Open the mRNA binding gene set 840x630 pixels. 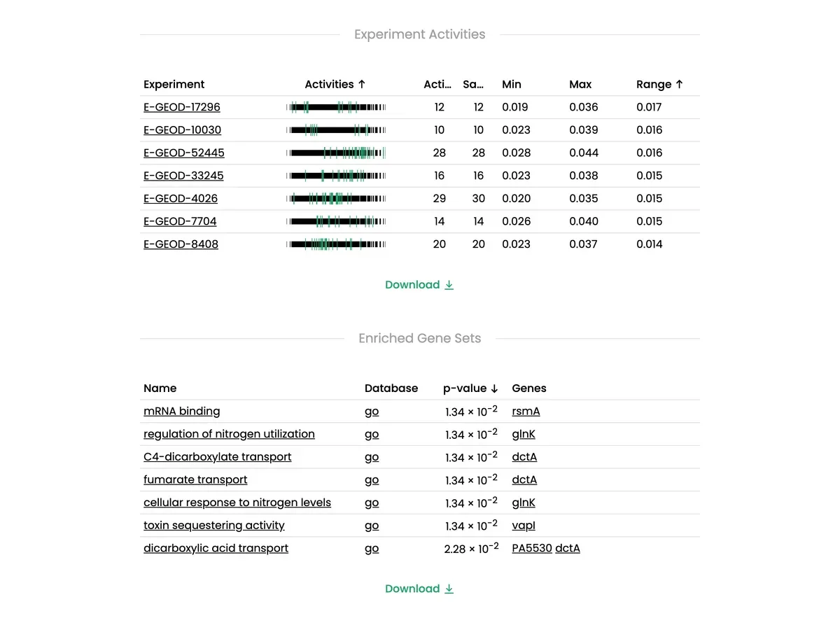[182, 411]
